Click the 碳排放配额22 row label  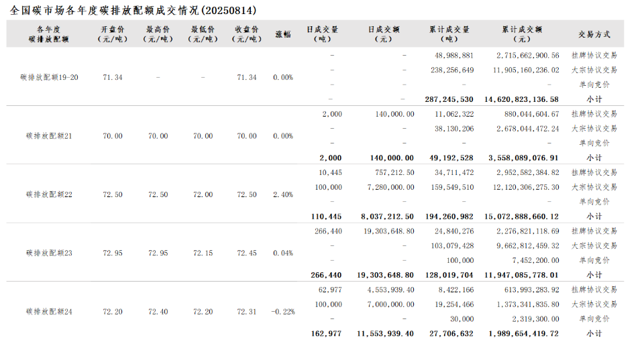coord(50,194)
